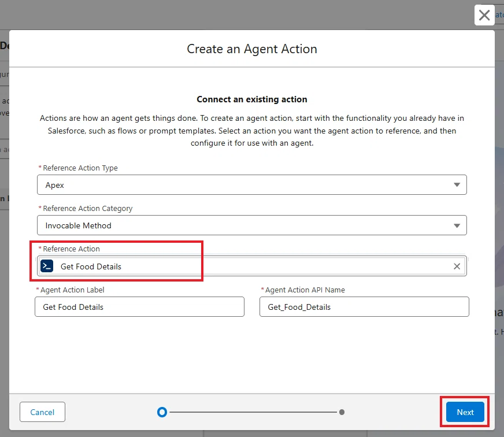
Task: Click the Reference Action field label
Action: coord(71,249)
